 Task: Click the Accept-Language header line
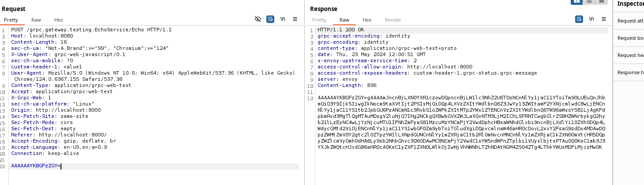tap(59, 147)
